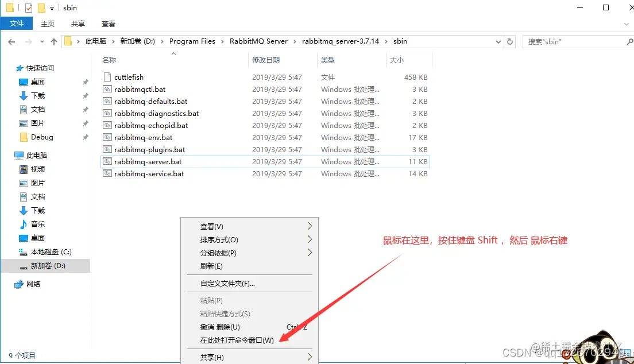
Task: Click the properties quick access icon
Action: [x=28, y=7]
